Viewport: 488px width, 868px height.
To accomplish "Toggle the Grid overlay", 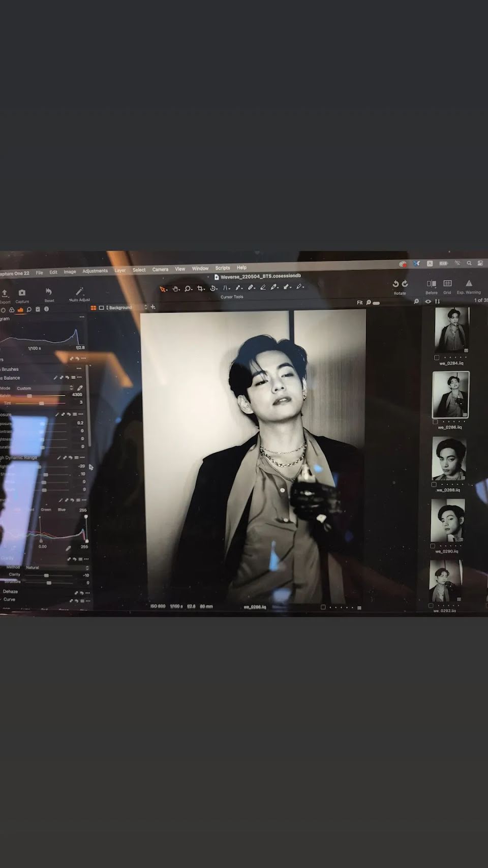I will (447, 283).
